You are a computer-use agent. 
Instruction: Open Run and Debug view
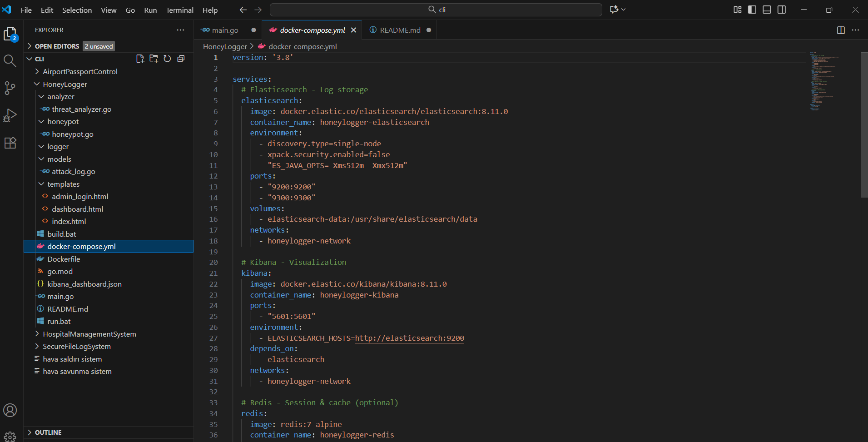tap(10, 115)
